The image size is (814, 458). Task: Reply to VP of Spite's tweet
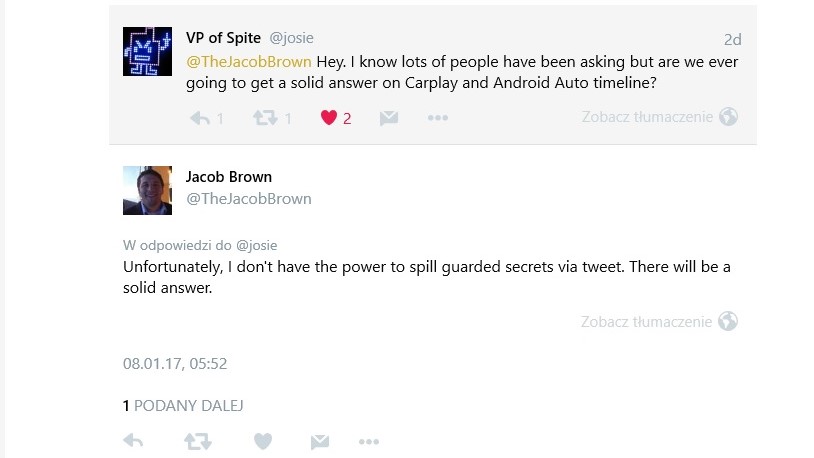[x=200, y=118]
